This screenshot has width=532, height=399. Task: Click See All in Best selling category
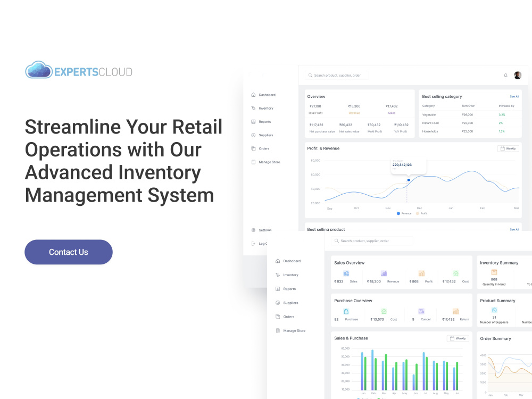click(x=514, y=97)
